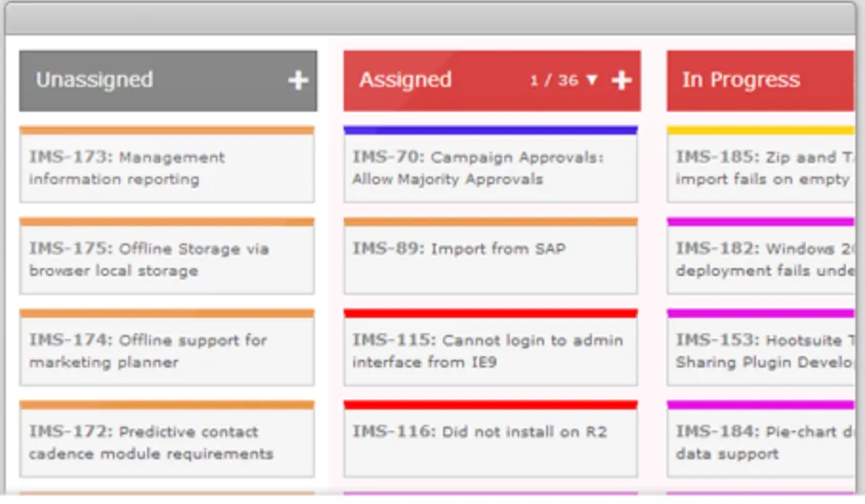Select IMS-116 Did not install card
The image size is (865, 504).
point(490,443)
